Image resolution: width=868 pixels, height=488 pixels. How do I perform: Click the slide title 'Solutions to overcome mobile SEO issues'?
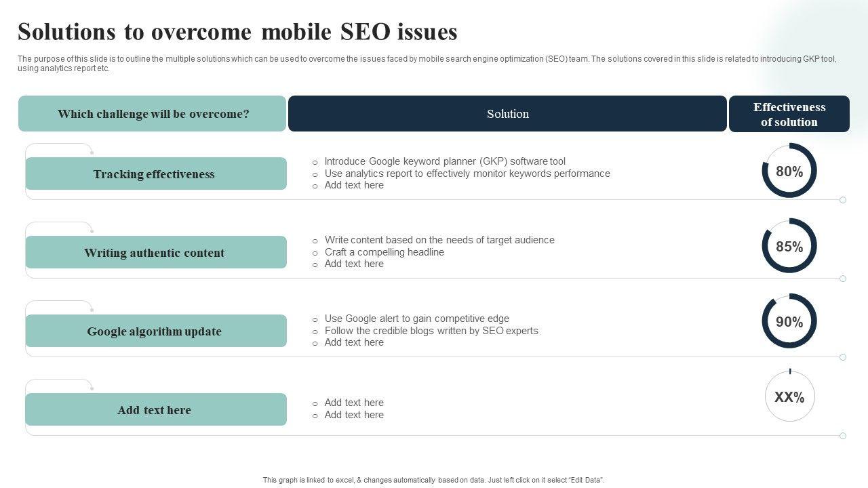pos(237,32)
